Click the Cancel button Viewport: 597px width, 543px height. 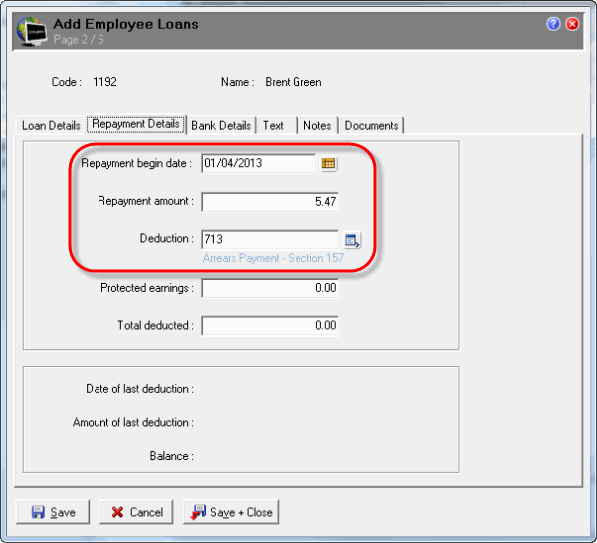click(136, 512)
